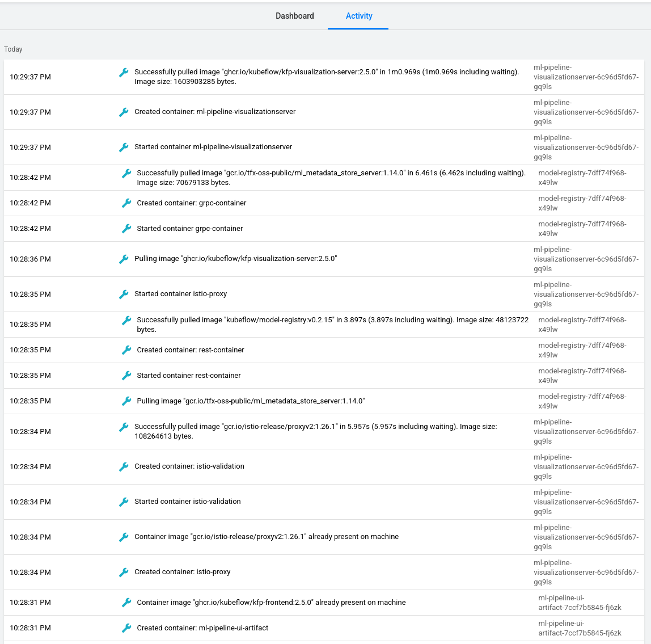
Task: Click wrench icon beside Started container ml-pipeline-visualizationserver
Action: (x=124, y=147)
